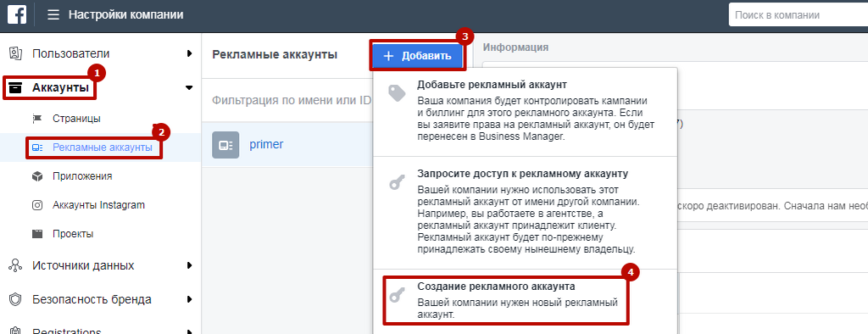Click the Проекты folder icon

coord(37,234)
